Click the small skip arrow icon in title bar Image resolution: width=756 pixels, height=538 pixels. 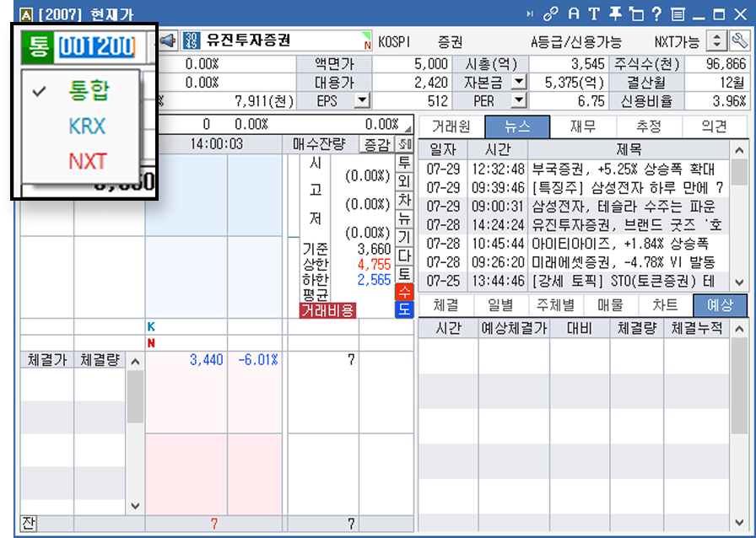tap(530, 14)
